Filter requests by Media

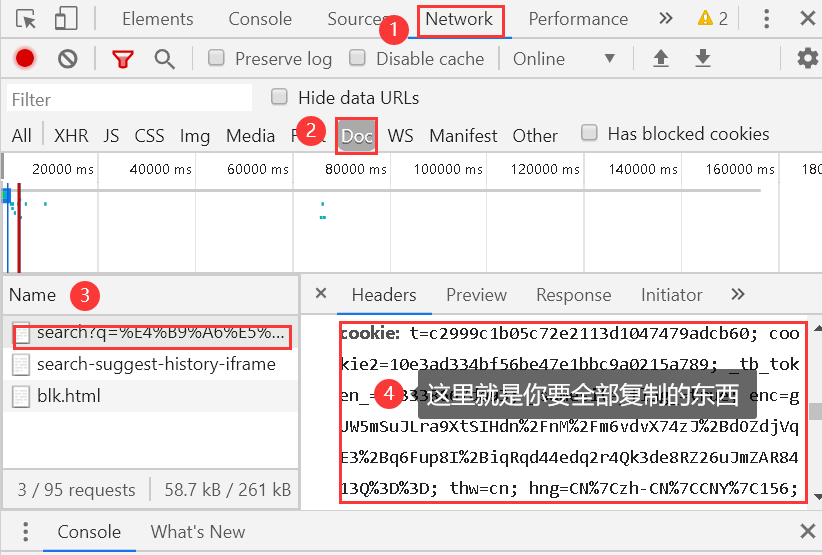pos(250,136)
